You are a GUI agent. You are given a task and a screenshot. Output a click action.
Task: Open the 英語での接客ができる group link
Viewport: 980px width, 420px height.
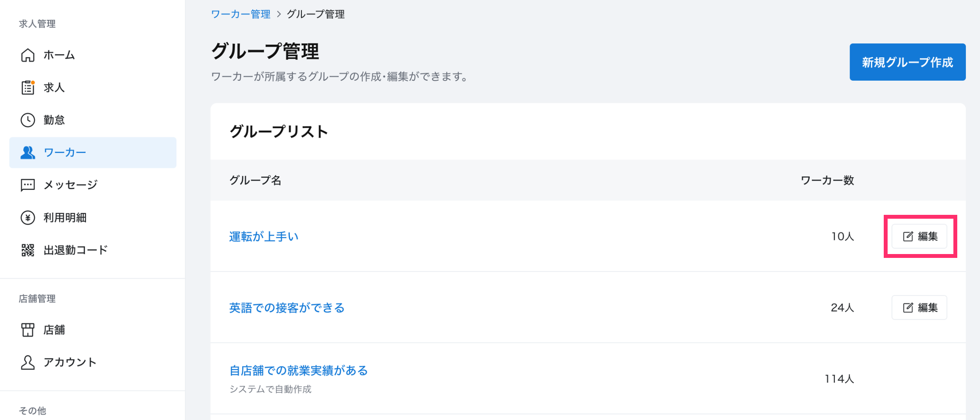click(x=286, y=308)
